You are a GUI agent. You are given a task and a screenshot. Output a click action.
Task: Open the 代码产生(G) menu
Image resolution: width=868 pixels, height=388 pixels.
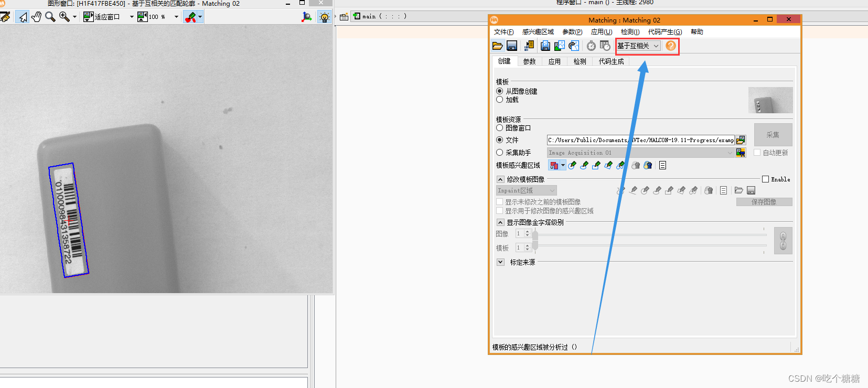coord(665,32)
